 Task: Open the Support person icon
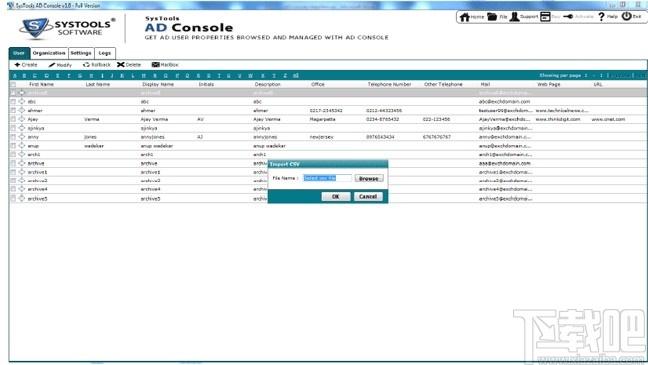(x=514, y=17)
